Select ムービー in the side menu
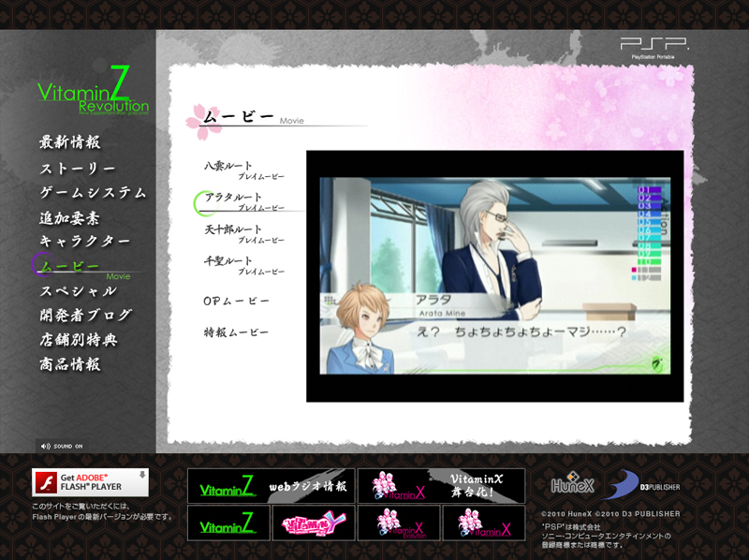749x560 pixels. coord(69,266)
